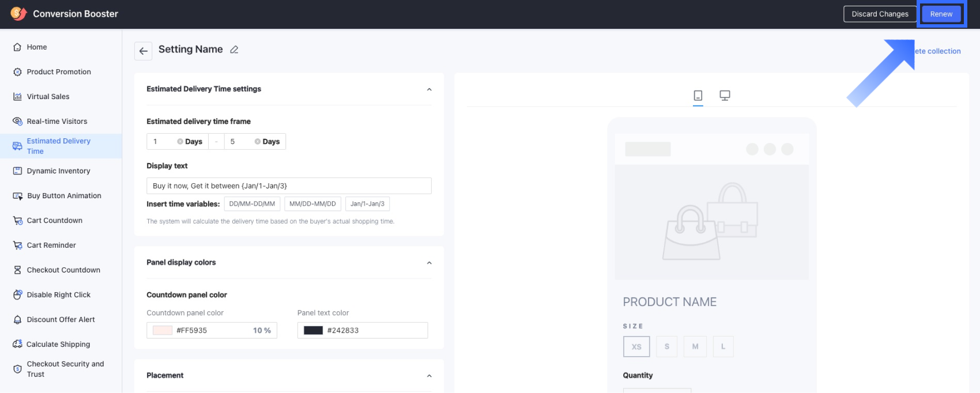
Task: Click the Conversion Booster logo icon
Action: 18,13
